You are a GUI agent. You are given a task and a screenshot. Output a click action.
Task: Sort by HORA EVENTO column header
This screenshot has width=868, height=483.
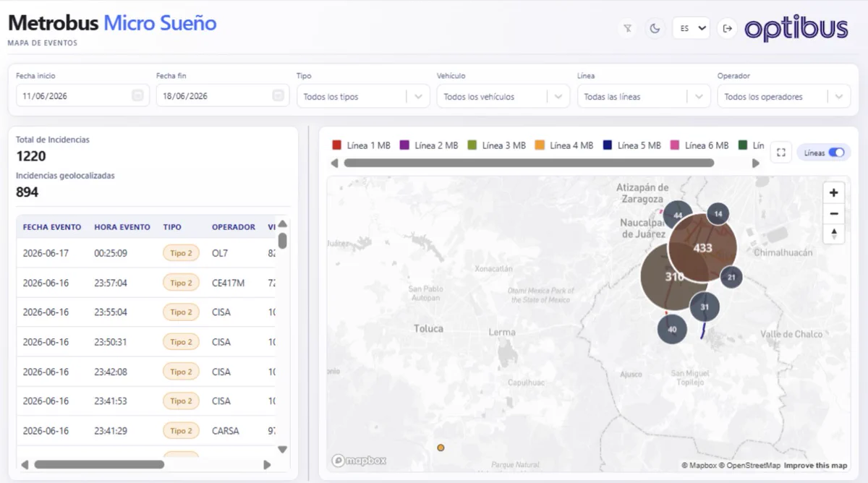[x=122, y=227]
